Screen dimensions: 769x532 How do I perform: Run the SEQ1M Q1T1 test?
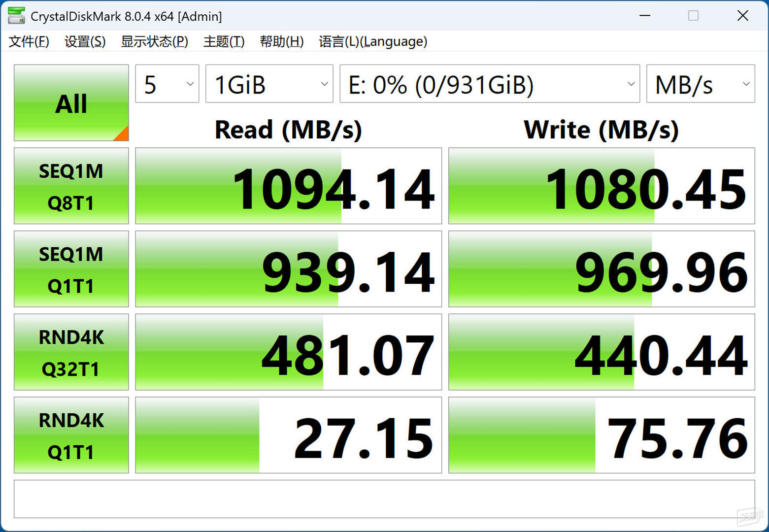(x=71, y=269)
